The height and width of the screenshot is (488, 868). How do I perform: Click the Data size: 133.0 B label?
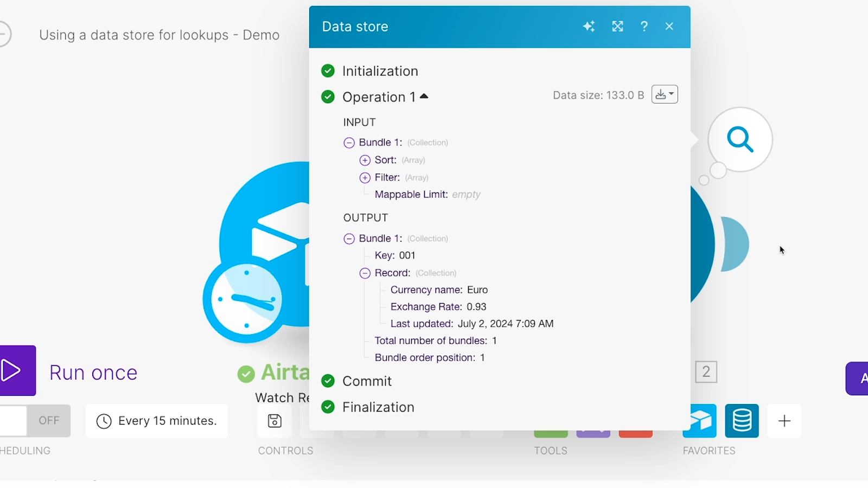click(598, 95)
